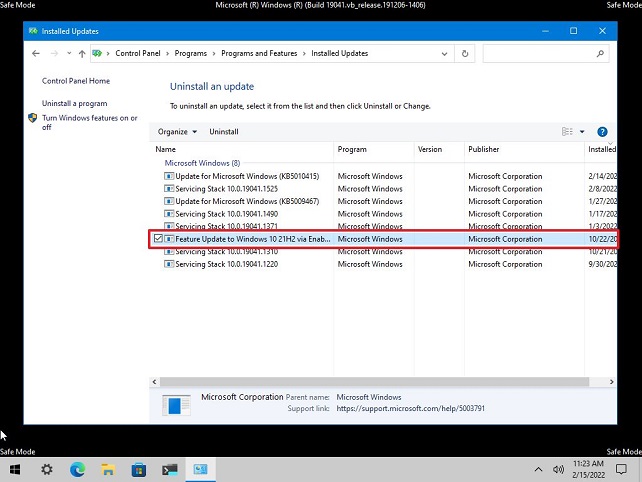Screen dimensions: 642x482
Task: Refresh the Installed Updates list
Action: (465, 54)
